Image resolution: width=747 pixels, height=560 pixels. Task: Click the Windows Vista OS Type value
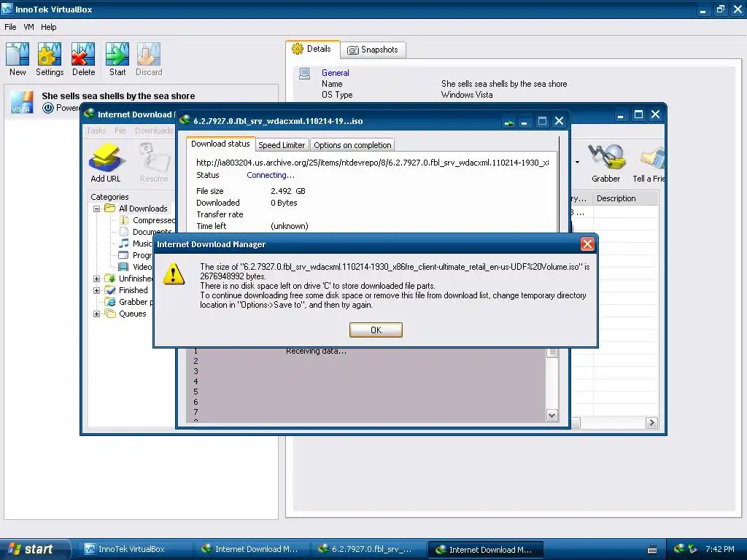pos(467,95)
